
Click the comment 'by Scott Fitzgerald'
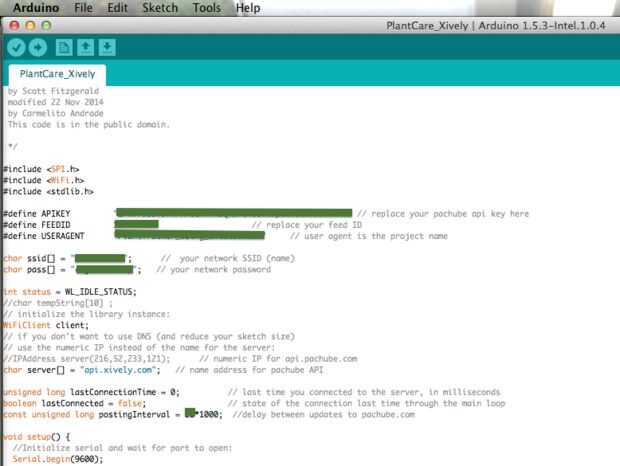point(53,91)
